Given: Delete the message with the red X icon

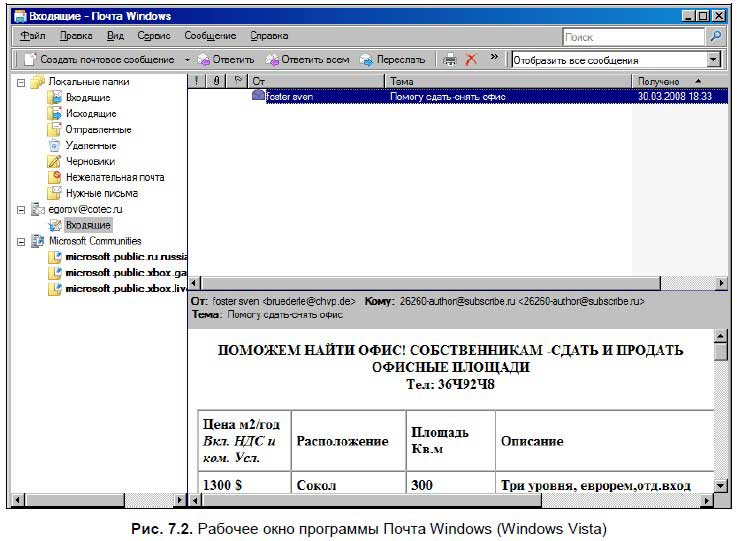Looking at the screenshot, I should coord(471,60).
